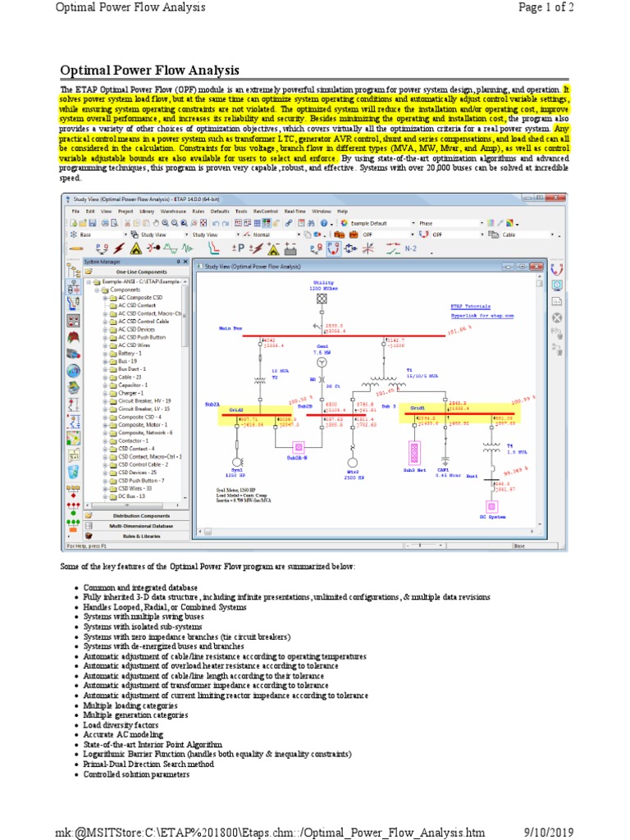
Task: Select the Short Circuit lightning bolt icon
Action: tap(119, 249)
